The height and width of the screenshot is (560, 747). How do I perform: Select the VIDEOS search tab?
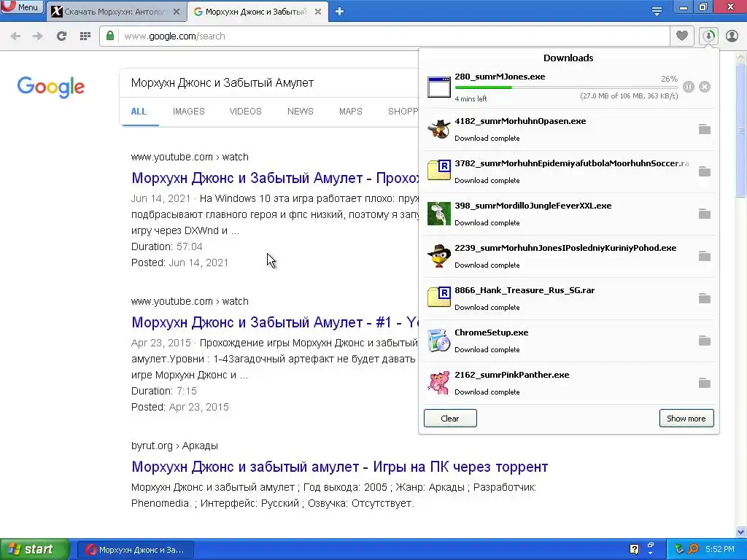tap(245, 112)
